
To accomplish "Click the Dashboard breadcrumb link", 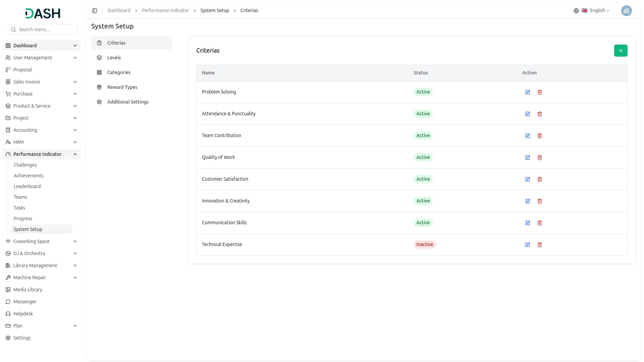I will (x=119, y=11).
